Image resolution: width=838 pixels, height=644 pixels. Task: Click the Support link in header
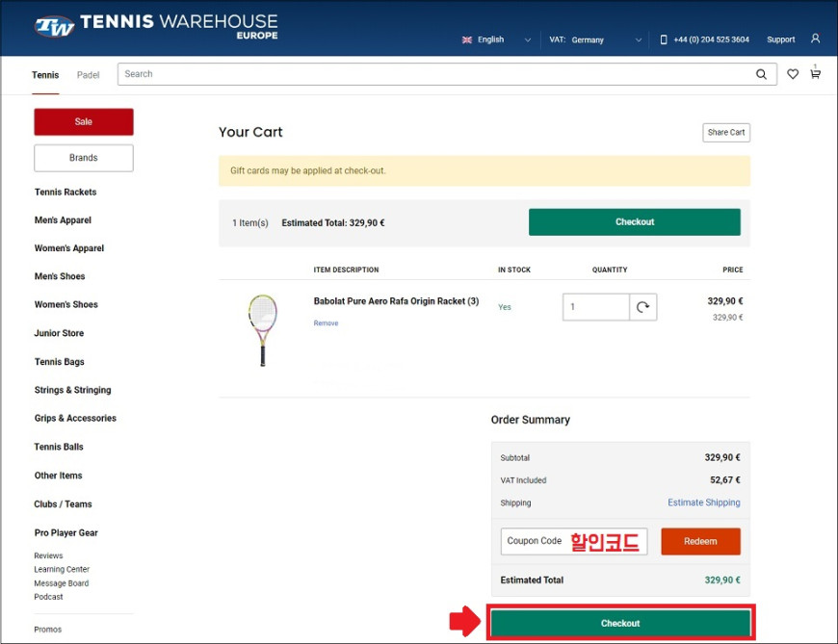tap(781, 39)
